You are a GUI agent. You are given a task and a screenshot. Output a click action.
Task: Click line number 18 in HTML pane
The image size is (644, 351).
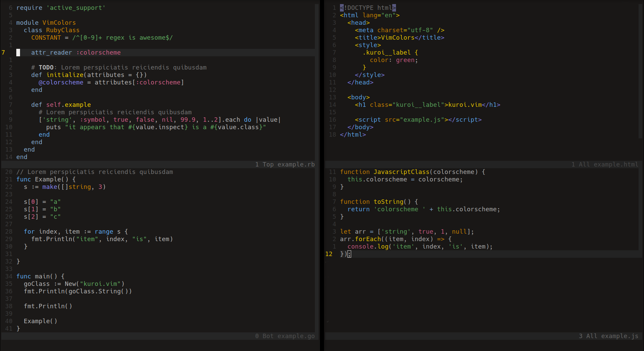pos(333,135)
